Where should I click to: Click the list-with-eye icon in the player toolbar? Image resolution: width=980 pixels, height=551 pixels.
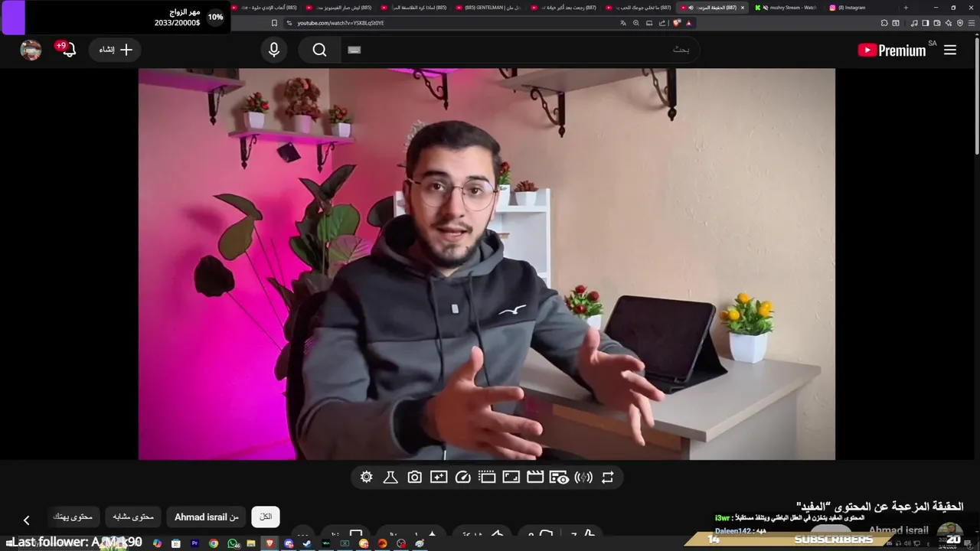[559, 478]
